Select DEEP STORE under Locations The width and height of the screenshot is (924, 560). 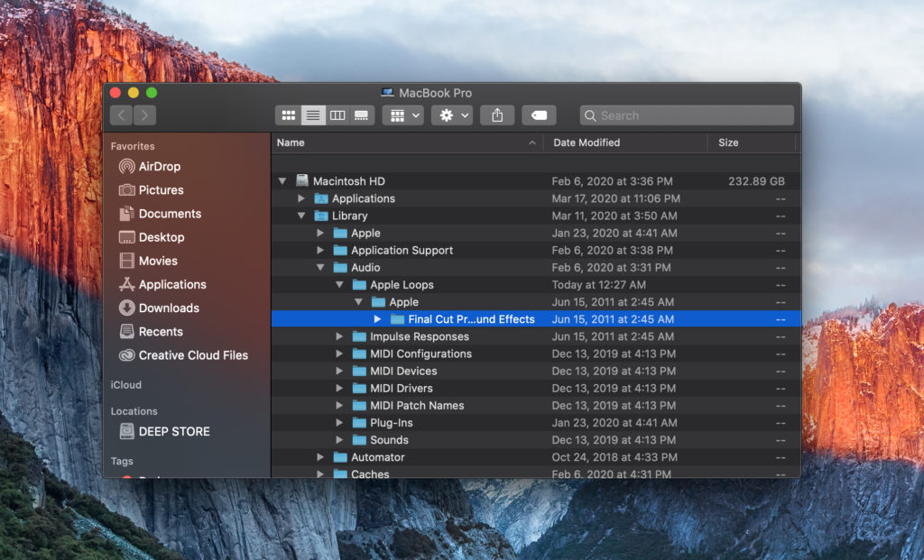[173, 432]
